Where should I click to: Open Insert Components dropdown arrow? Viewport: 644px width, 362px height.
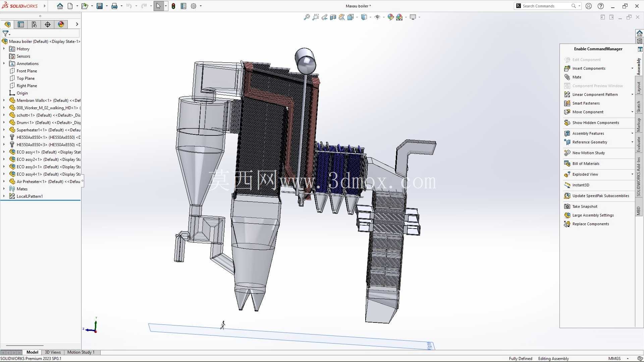(x=632, y=68)
